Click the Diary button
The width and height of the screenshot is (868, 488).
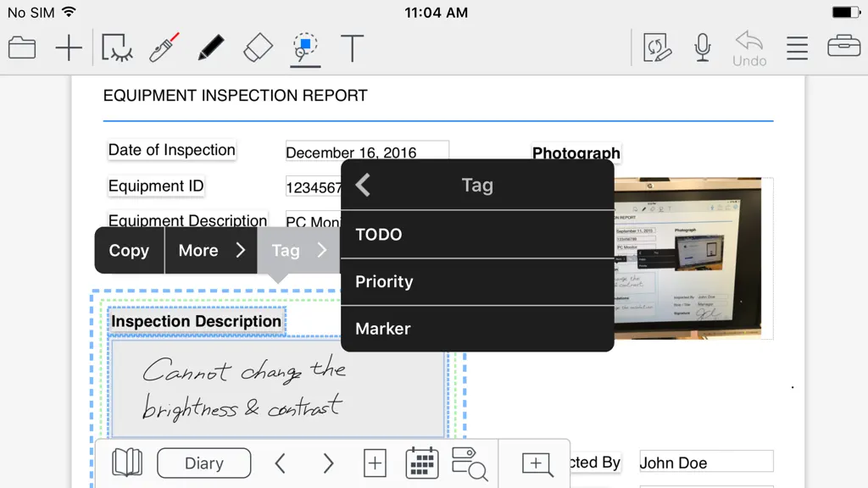[203, 463]
